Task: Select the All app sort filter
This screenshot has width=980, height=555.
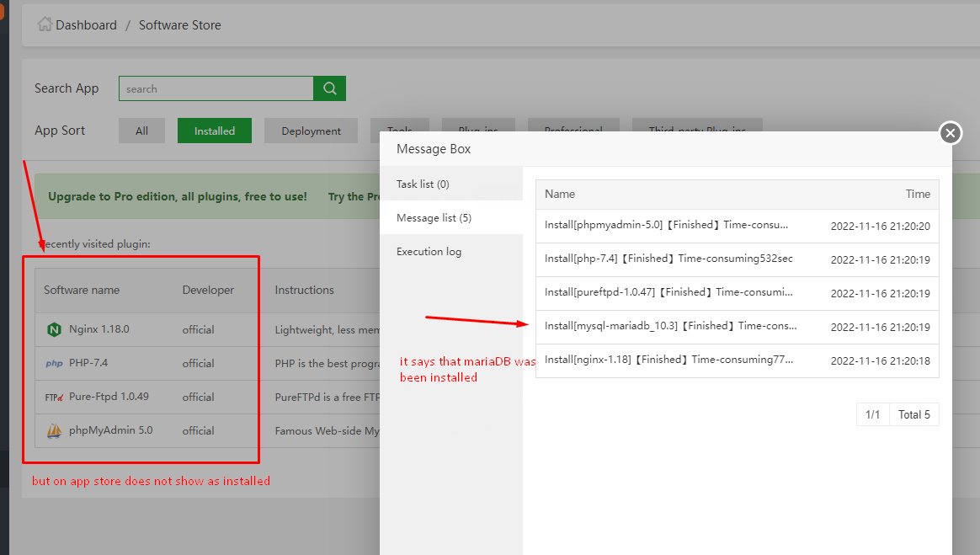Action: coord(142,131)
